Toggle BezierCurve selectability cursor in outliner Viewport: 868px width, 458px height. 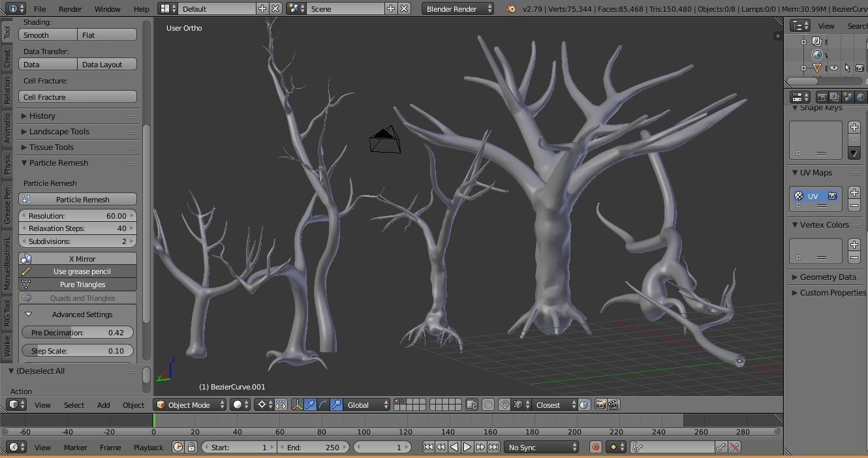pos(847,68)
